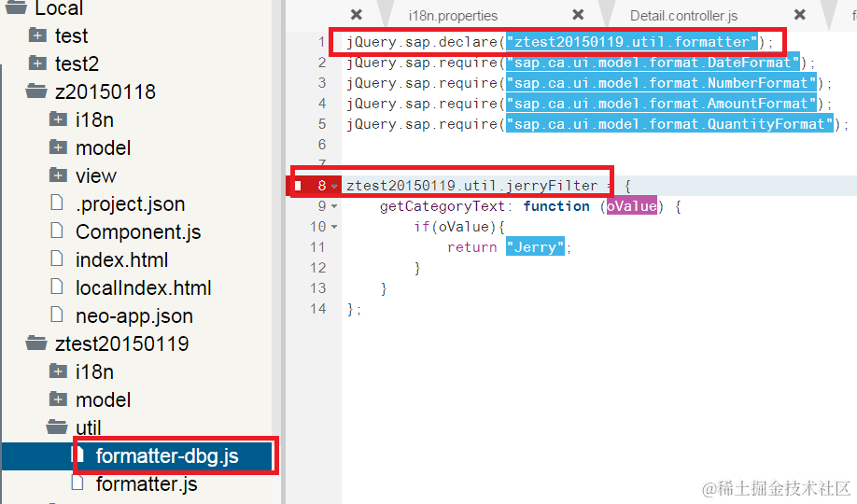This screenshot has width=857, height=504.
Task: Select the test folder label
Action: (71, 36)
